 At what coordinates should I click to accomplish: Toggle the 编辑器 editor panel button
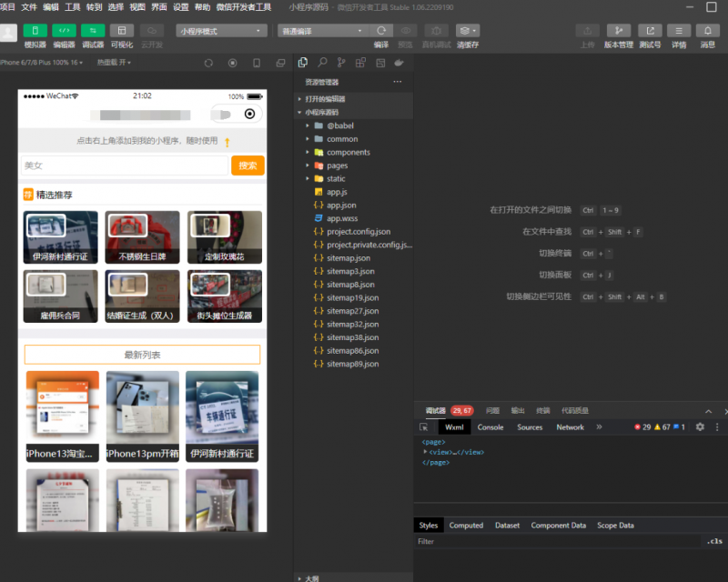tap(64, 31)
